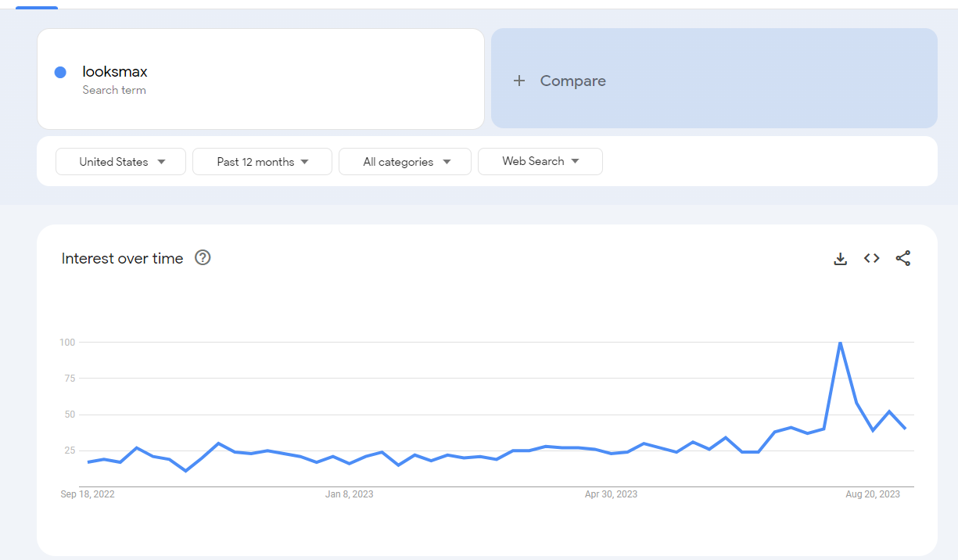Click the Sep 18, 2022 axis label
Viewport: 958px width, 560px height.
pyautogui.click(x=88, y=494)
